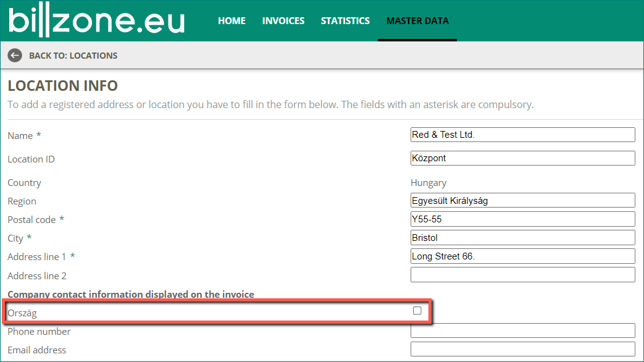Focus the empty Address line 2 field
Image resolution: width=644 pixels, height=362 pixels.
click(522, 274)
